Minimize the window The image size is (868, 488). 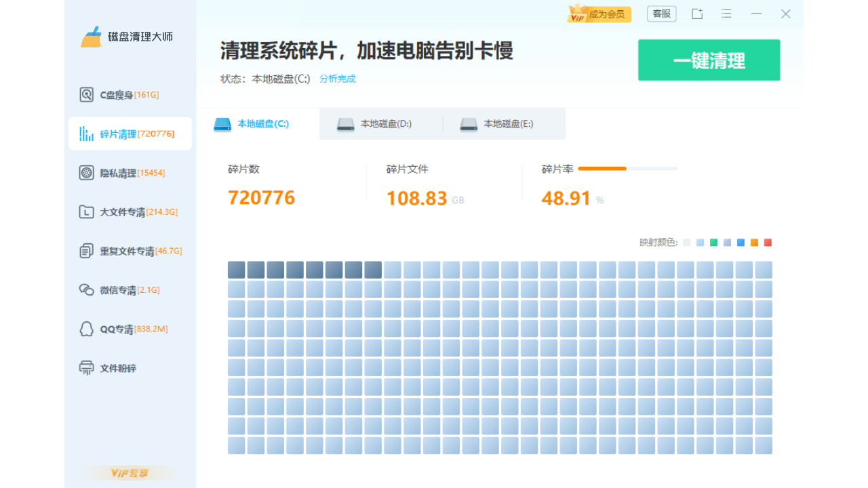pyautogui.click(x=756, y=14)
